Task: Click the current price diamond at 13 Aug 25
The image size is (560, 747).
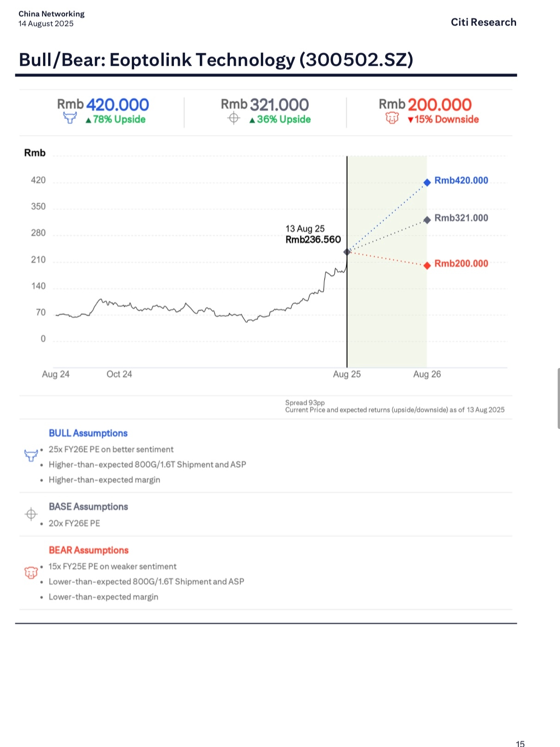Action: [347, 252]
